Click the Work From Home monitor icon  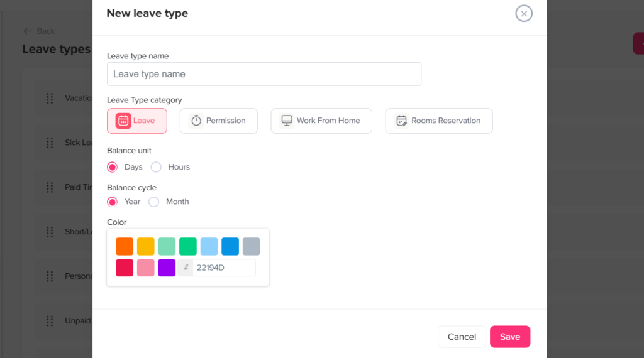tap(287, 121)
